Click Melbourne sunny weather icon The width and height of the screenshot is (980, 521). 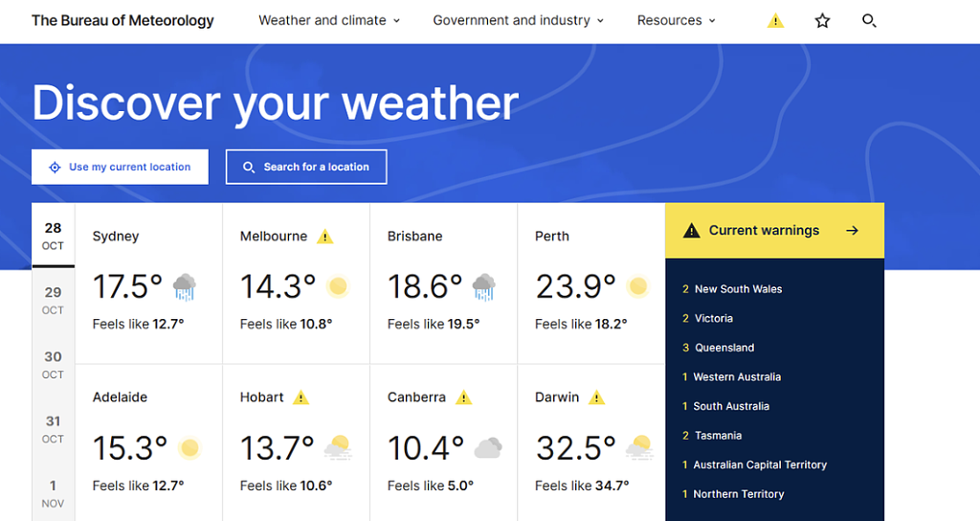pyautogui.click(x=338, y=286)
